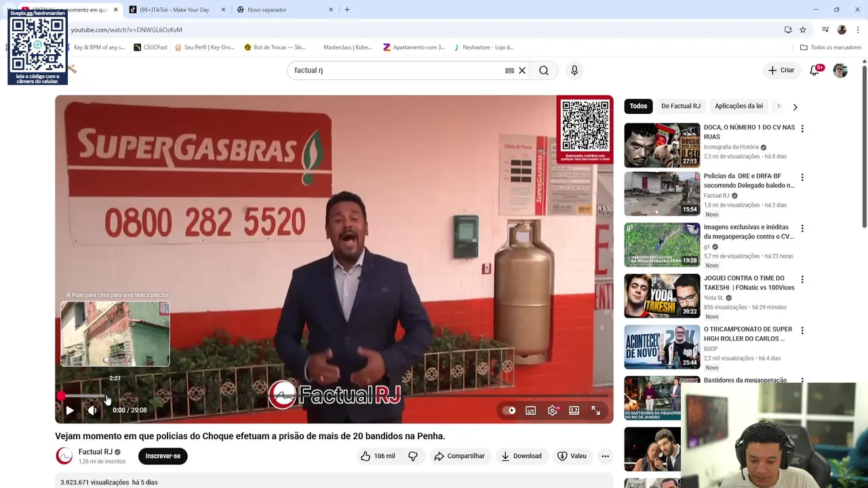Click Valeu button
This screenshot has height=488, width=868.
pos(572,456)
